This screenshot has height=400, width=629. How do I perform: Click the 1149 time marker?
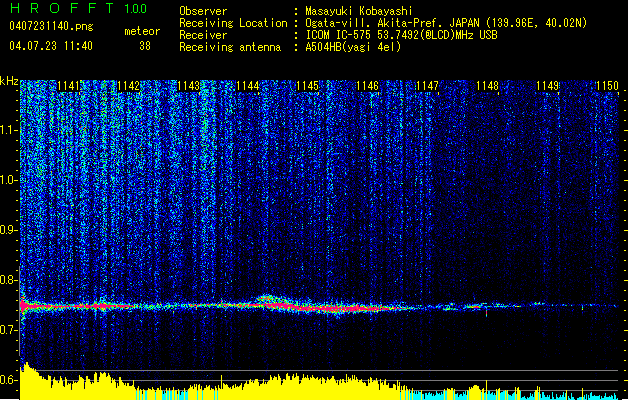tap(548, 86)
